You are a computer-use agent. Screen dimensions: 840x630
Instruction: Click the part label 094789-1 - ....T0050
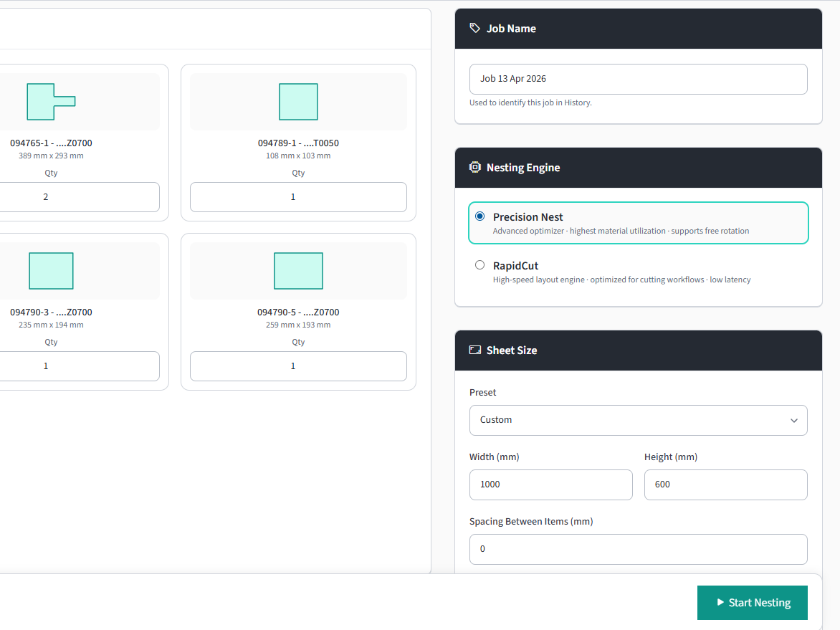pos(297,143)
